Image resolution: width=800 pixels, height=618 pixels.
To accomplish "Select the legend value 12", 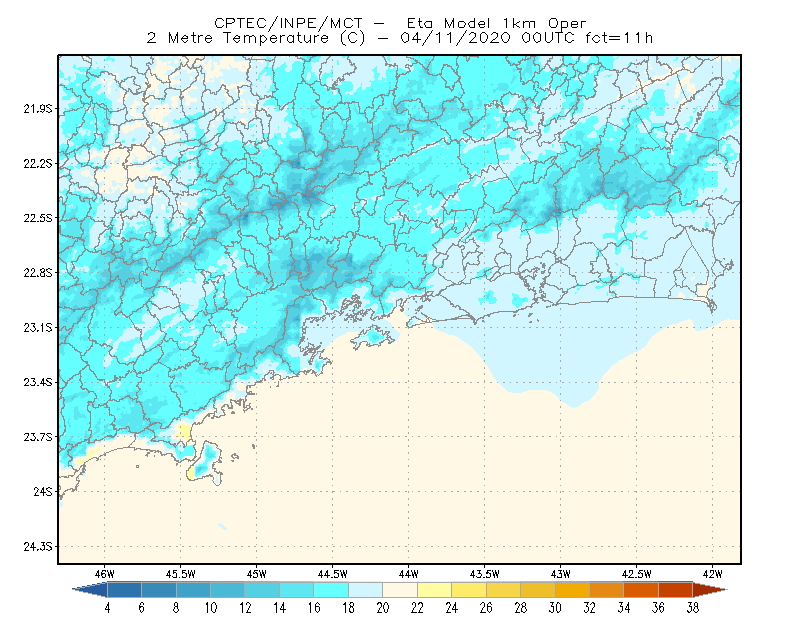I will pyautogui.click(x=245, y=608).
